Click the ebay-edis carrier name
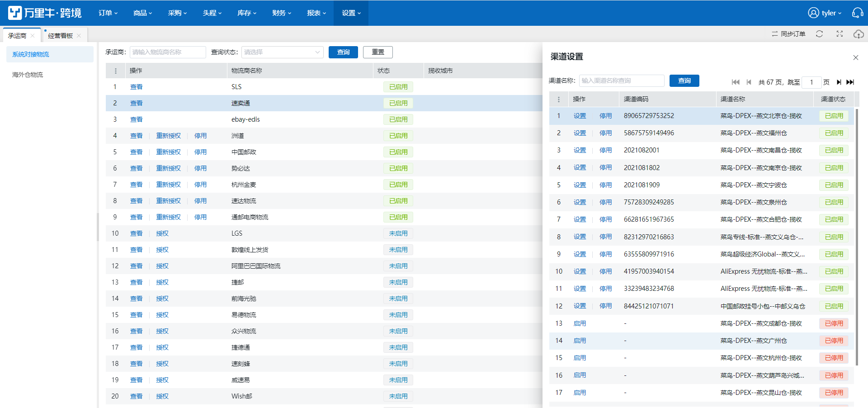The width and height of the screenshot is (868, 408). click(245, 119)
